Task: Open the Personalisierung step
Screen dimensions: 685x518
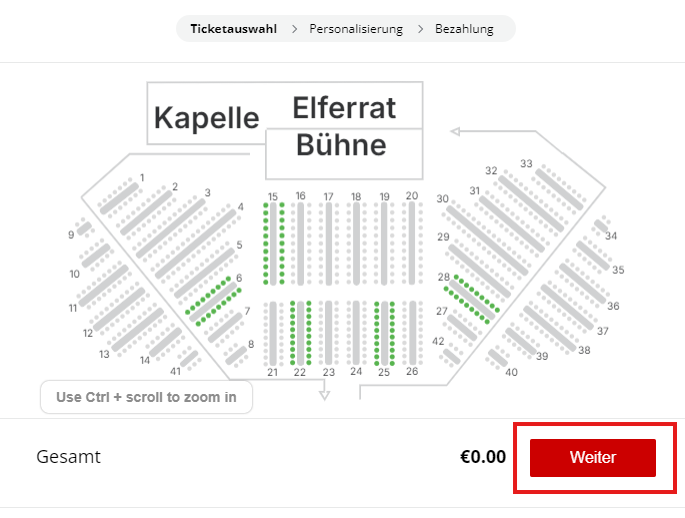Action: click(x=356, y=29)
